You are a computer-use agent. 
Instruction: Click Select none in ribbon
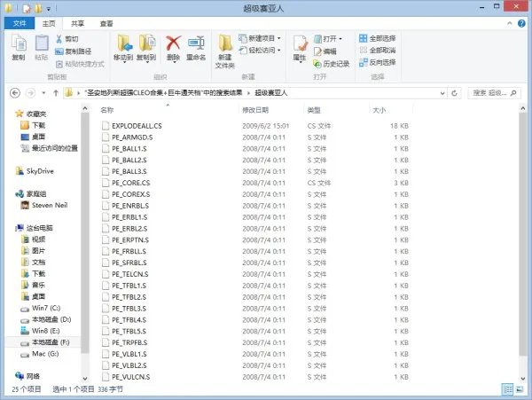(x=378, y=51)
